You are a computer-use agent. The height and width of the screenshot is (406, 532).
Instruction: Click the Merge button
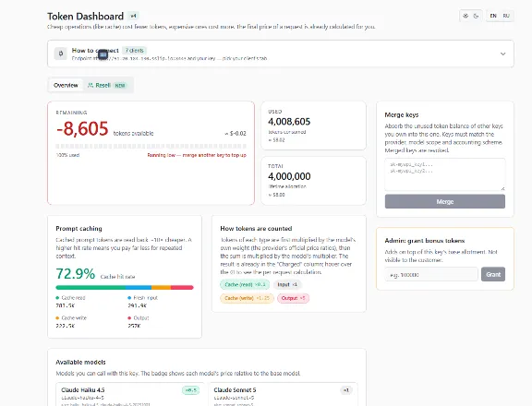(445, 202)
